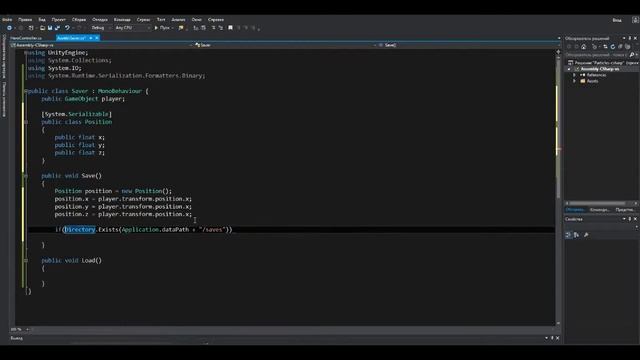Click the Save All toolbar icon
This screenshot has width=640, height=360.
pyautogui.click(x=58, y=28)
